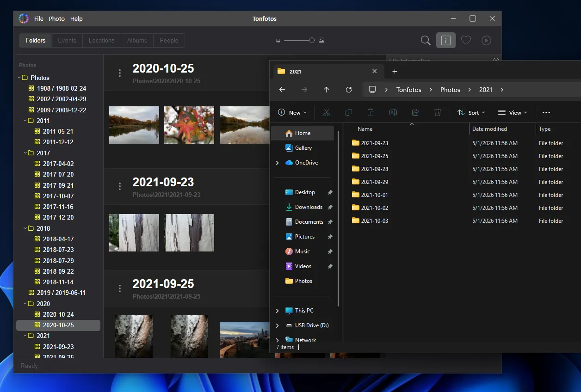The image size is (581, 392).
Task: Open Gallery in Explorer sidebar
Action: [x=304, y=148]
